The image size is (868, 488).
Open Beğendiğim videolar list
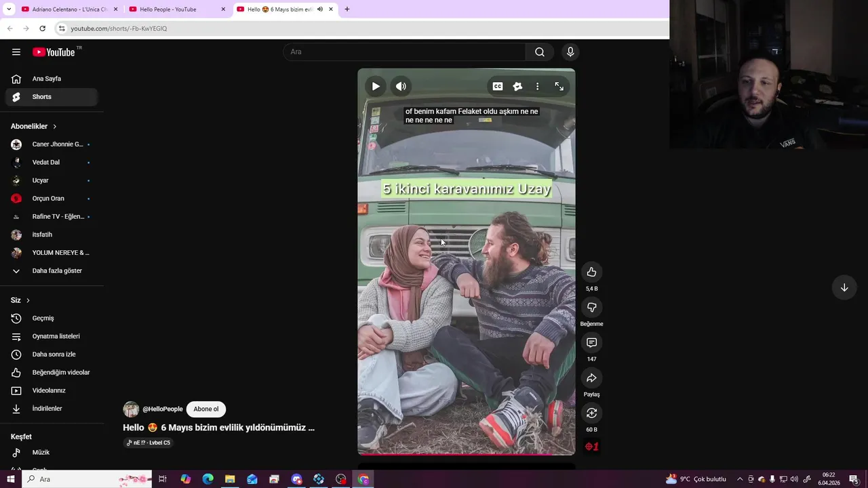click(52, 373)
